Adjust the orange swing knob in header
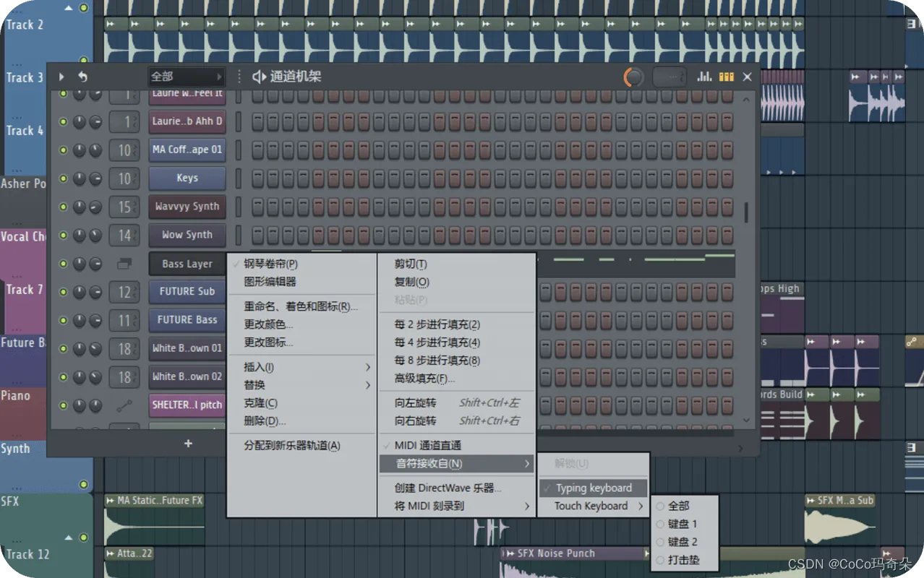The height and width of the screenshot is (578, 924). pyautogui.click(x=633, y=77)
